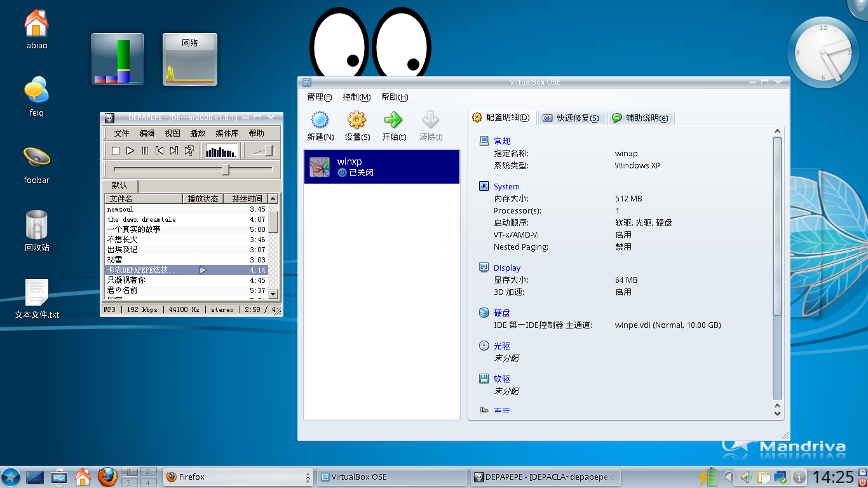Viewport: 868px width, 488px height.
Task: Open the 管理(F) menu in VirtualBox
Action: click(319, 97)
